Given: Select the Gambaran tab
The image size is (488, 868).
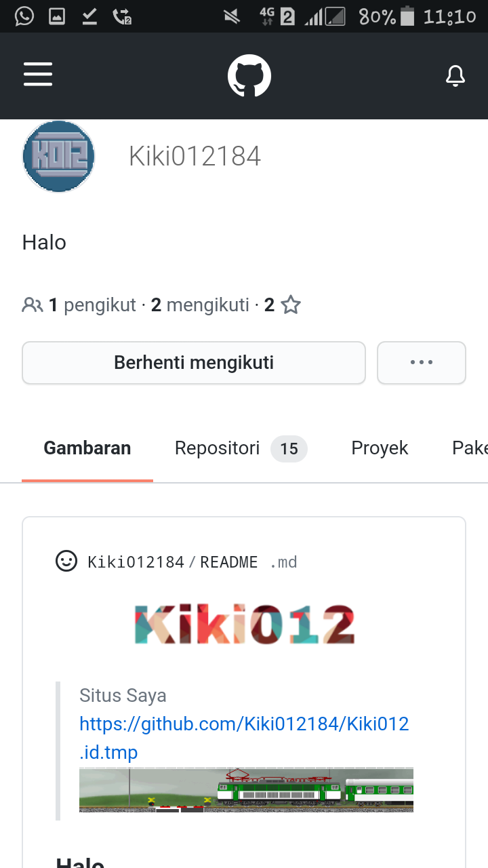Looking at the screenshot, I should 87,448.
